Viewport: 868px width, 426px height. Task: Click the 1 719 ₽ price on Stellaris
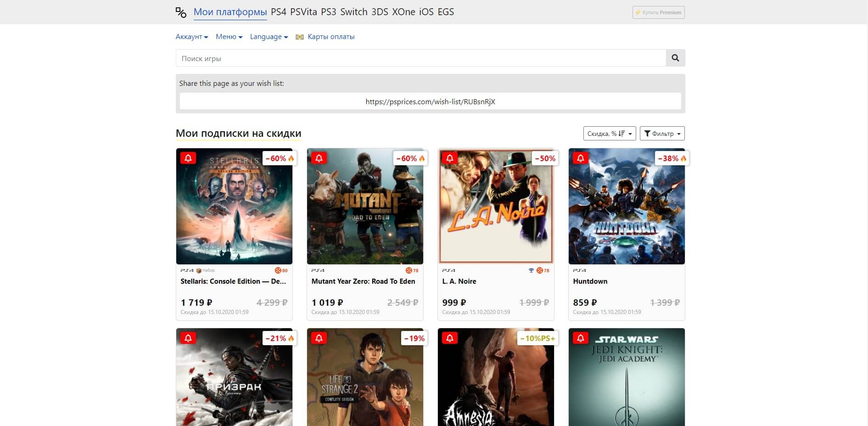click(196, 303)
